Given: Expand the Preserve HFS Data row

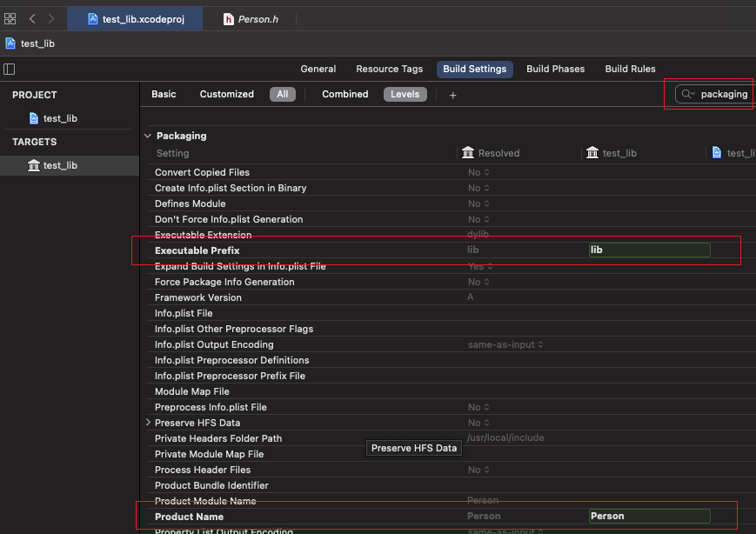Looking at the screenshot, I should click(x=148, y=423).
